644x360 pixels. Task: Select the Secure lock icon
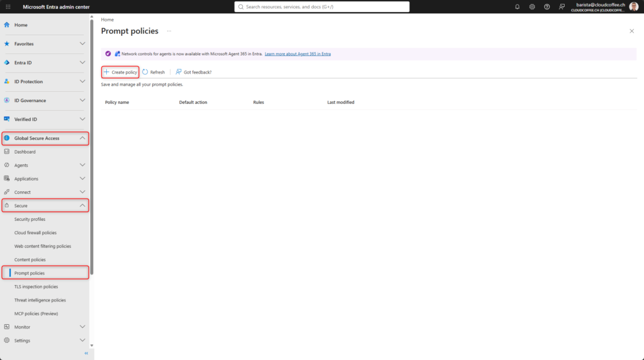[x=6, y=205]
